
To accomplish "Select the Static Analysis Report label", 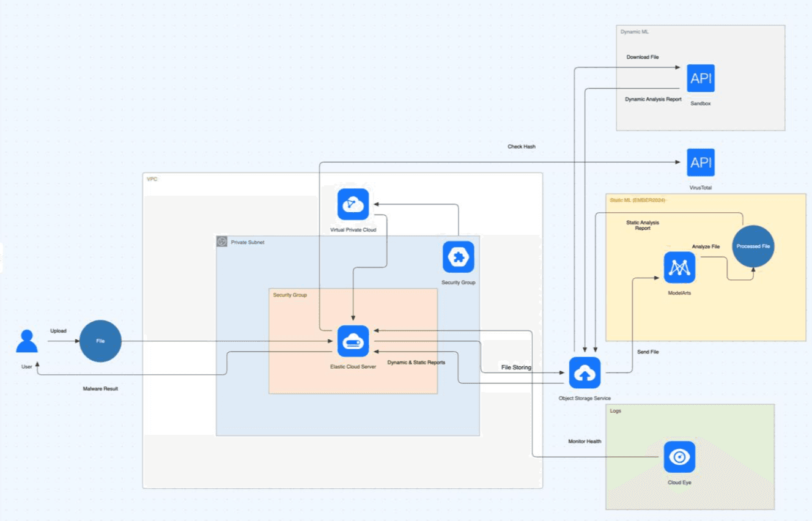I will (643, 226).
